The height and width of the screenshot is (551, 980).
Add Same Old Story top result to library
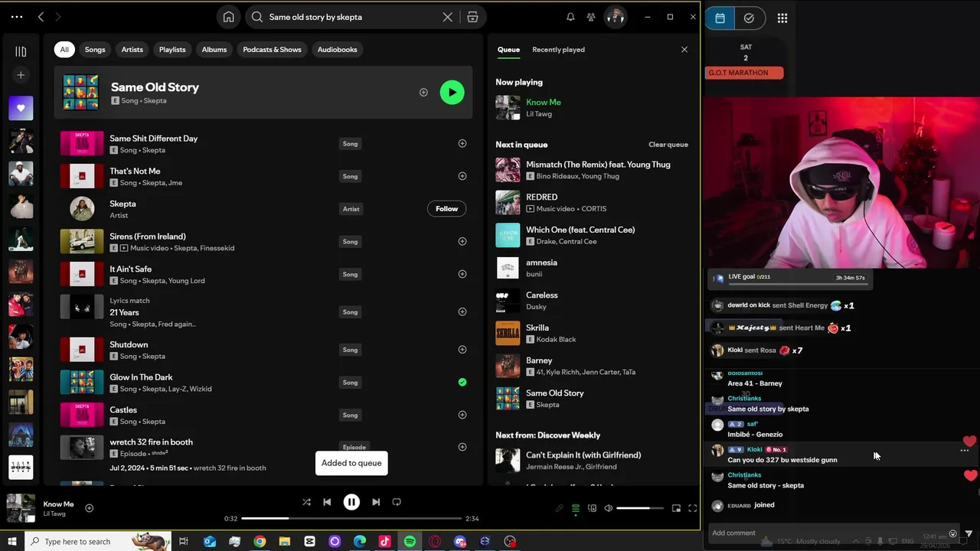pos(423,93)
